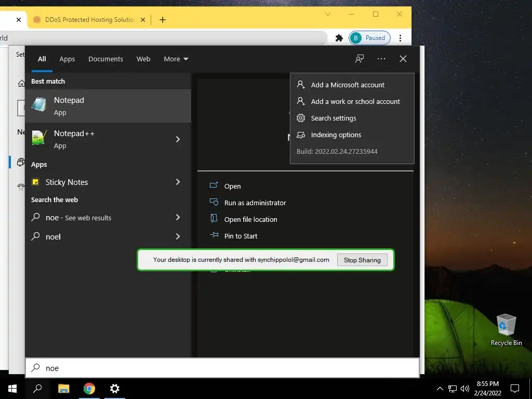The width and height of the screenshot is (532, 399).
Task: Open Settings gear on the taskbar
Action: click(x=115, y=389)
